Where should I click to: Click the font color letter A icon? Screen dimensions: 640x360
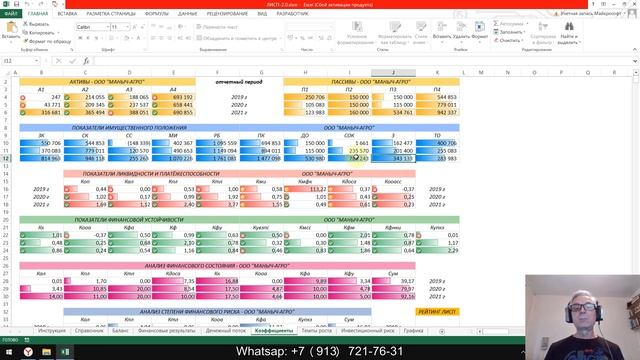pyautogui.click(x=138, y=38)
